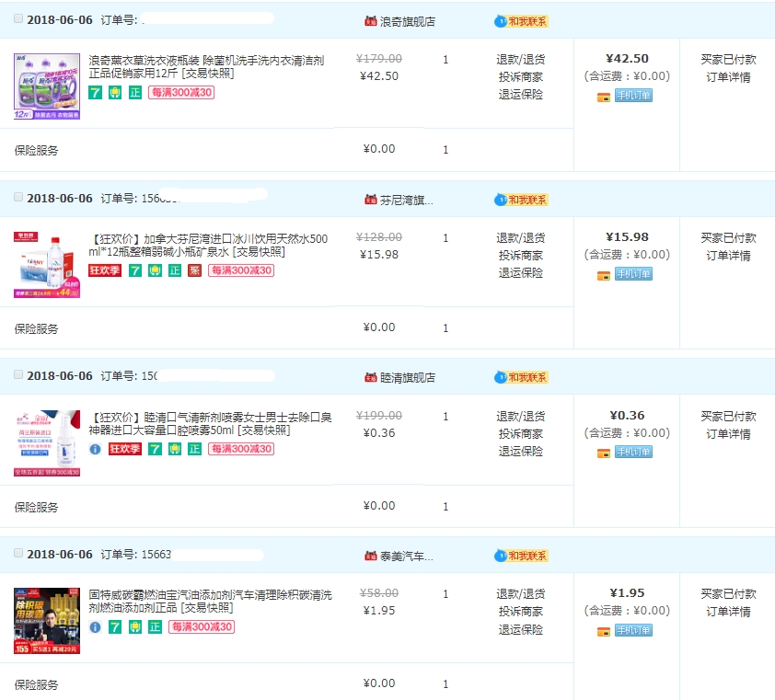Open 订单详情 for the ¥42.50 order
The width and height of the screenshot is (775, 700).
coord(728,77)
